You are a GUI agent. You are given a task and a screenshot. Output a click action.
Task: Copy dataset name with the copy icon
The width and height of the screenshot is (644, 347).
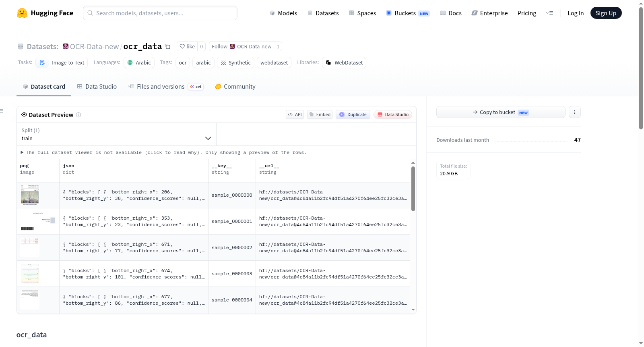(168, 46)
